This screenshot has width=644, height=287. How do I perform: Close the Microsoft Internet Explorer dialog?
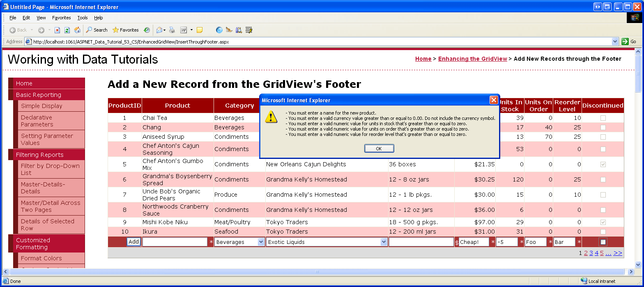[x=494, y=100]
